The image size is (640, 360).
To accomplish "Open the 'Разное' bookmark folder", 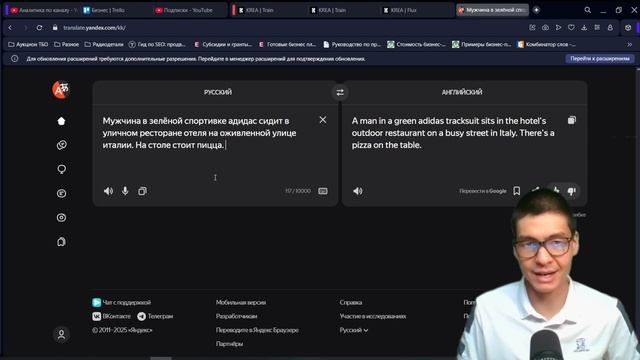I will coord(67,44).
